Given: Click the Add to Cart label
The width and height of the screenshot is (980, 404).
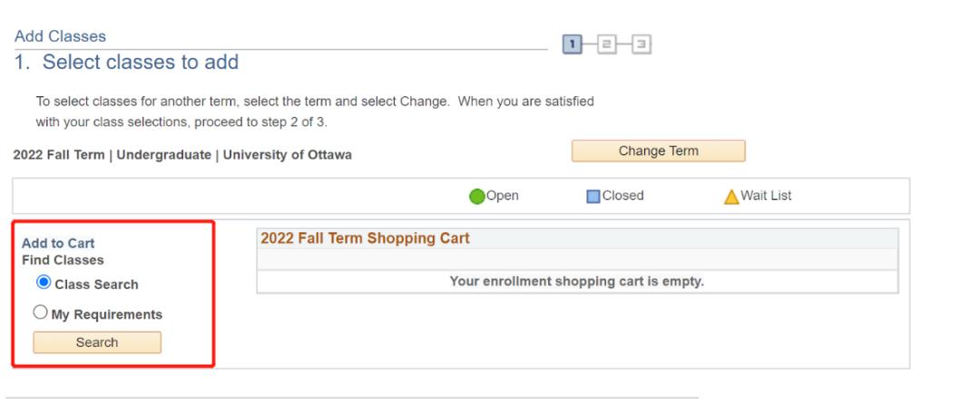Looking at the screenshot, I should (x=58, y=243).
